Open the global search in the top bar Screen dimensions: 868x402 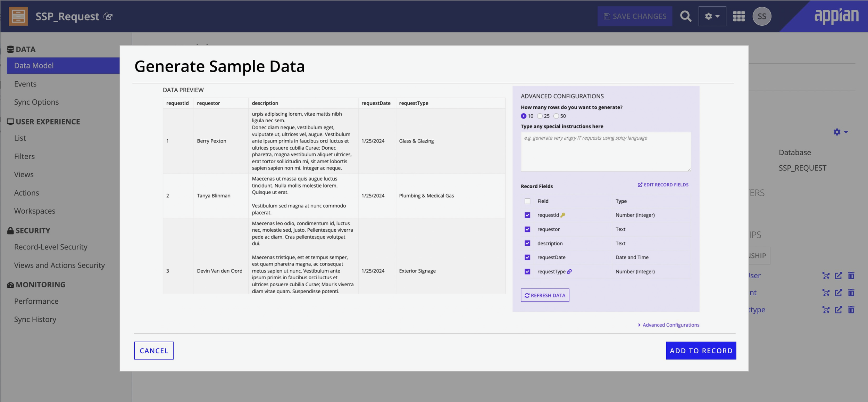pos(686,16)
